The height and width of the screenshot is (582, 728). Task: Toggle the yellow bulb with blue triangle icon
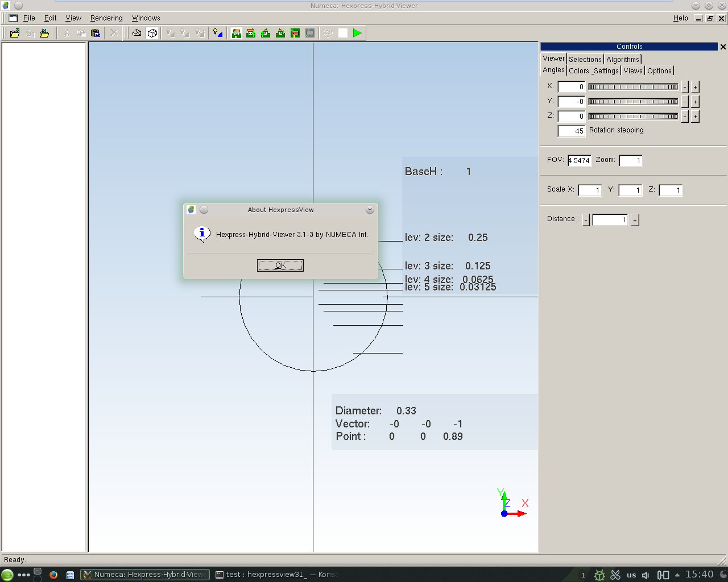[218, 33]
